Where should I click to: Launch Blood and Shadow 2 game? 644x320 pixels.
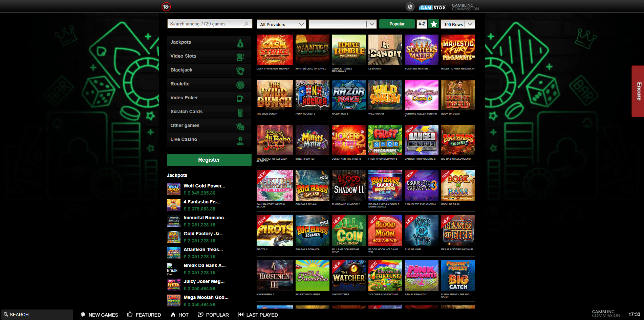[349, 185]
